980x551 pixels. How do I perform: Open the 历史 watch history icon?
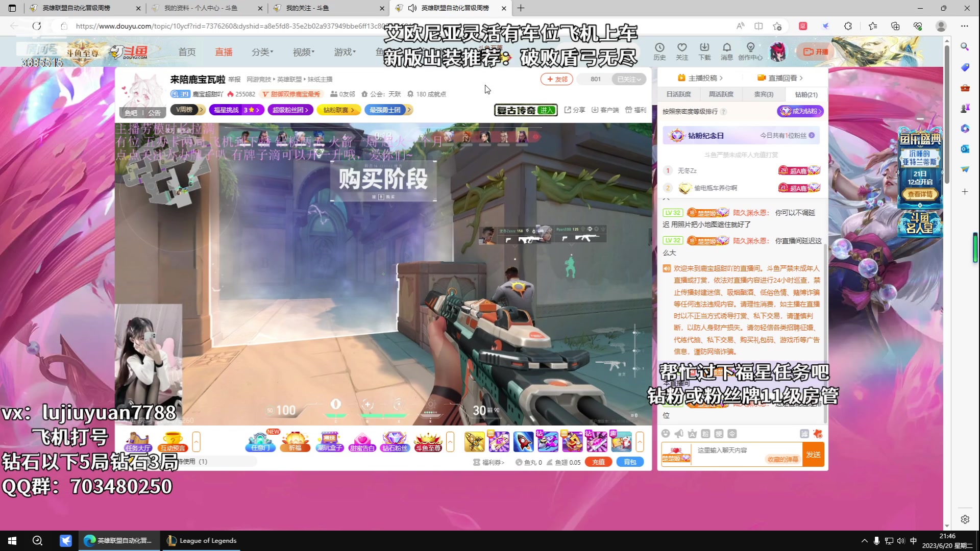tap(659, 52)
